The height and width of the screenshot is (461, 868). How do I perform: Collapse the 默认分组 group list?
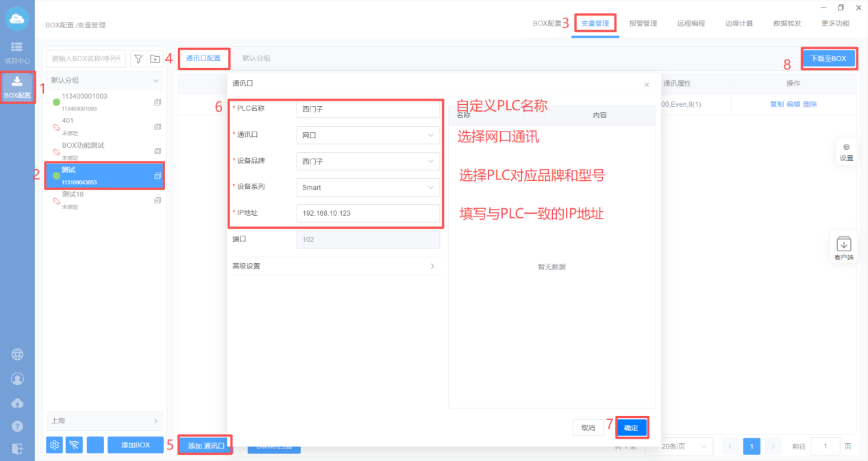pyautogui.click(x=156, y=81)
